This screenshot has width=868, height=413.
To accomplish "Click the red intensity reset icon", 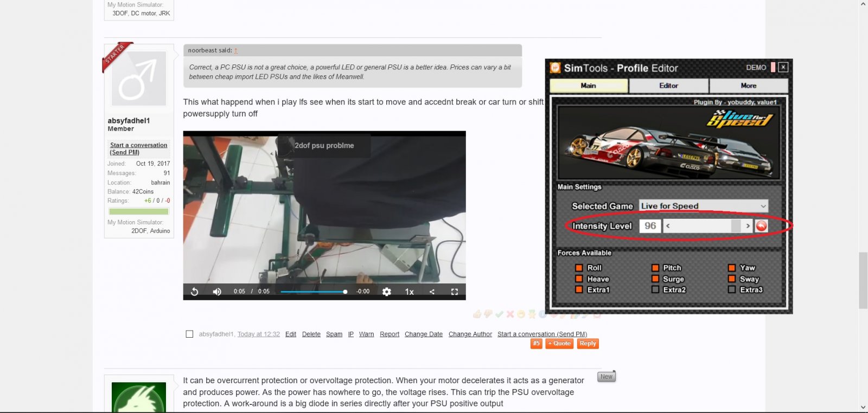I will pos(762,226).
